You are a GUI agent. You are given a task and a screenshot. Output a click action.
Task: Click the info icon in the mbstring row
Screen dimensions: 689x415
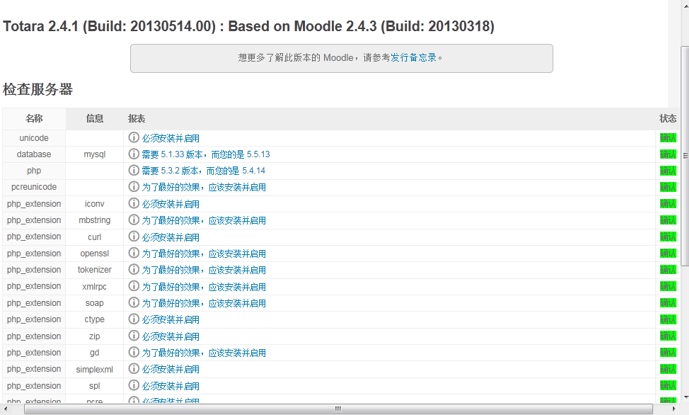point(134,220)
